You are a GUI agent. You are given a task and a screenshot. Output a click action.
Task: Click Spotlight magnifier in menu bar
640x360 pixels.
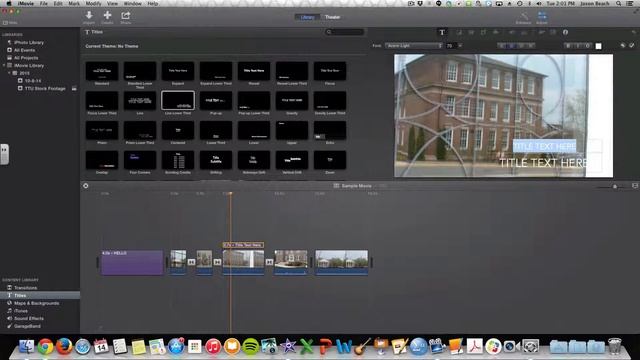point(619,4)
